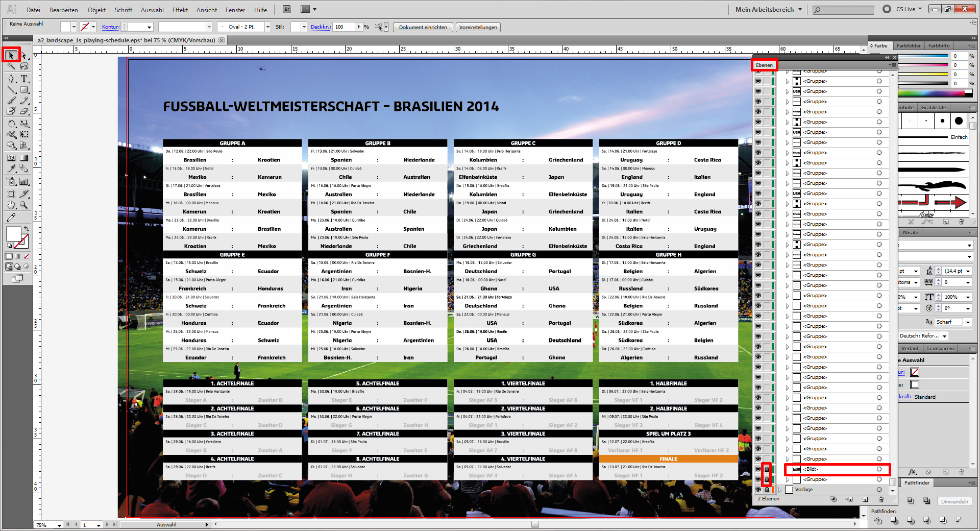Hide the <Bild> layer with its eye toggle
This screenshot has width=980, height=531.
758,469
